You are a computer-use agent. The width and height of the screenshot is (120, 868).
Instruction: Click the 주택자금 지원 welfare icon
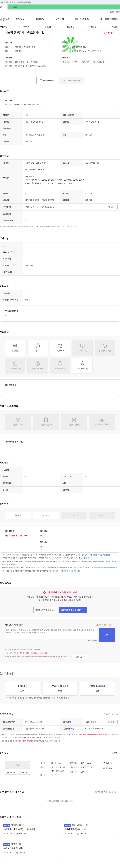[x=15, y=366]
